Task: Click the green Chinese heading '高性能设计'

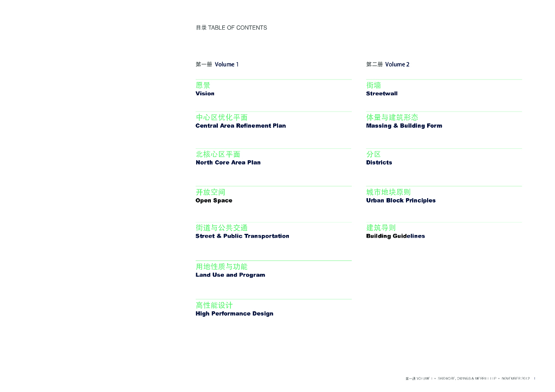Action: [x=214, y=305]
